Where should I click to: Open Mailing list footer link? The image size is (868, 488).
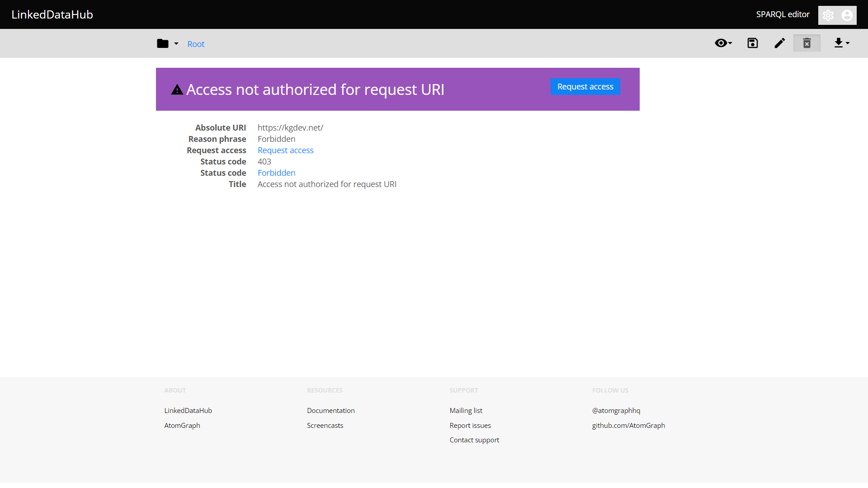[x=466, y=410]
